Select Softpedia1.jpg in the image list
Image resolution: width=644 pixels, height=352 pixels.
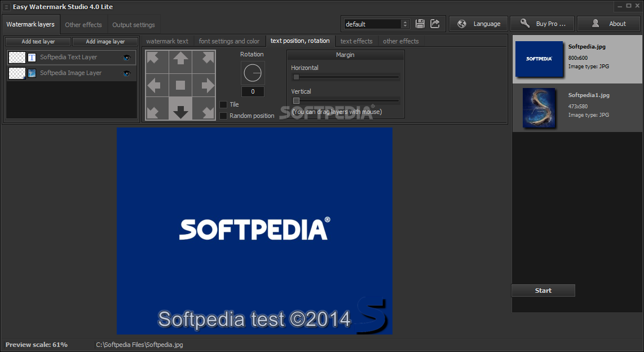point(577,108)
